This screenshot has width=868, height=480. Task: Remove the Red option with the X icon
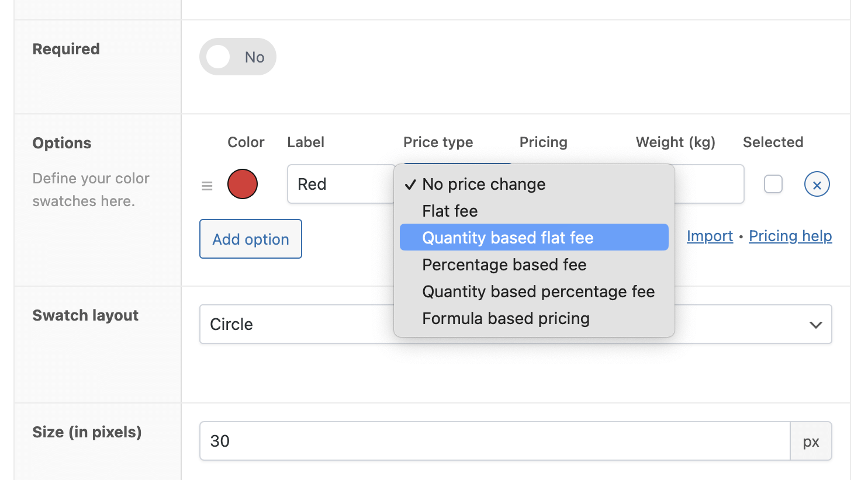point(817,184)
